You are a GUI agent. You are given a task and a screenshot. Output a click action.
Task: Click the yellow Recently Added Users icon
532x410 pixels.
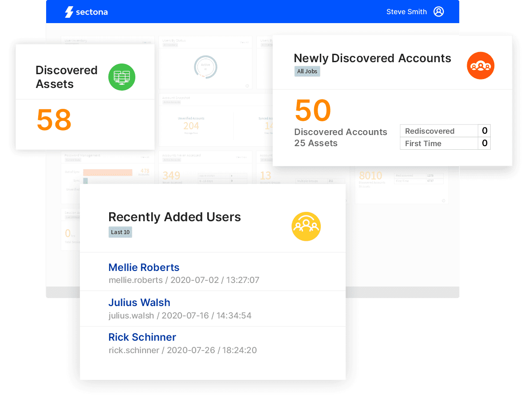click(306, 227)
